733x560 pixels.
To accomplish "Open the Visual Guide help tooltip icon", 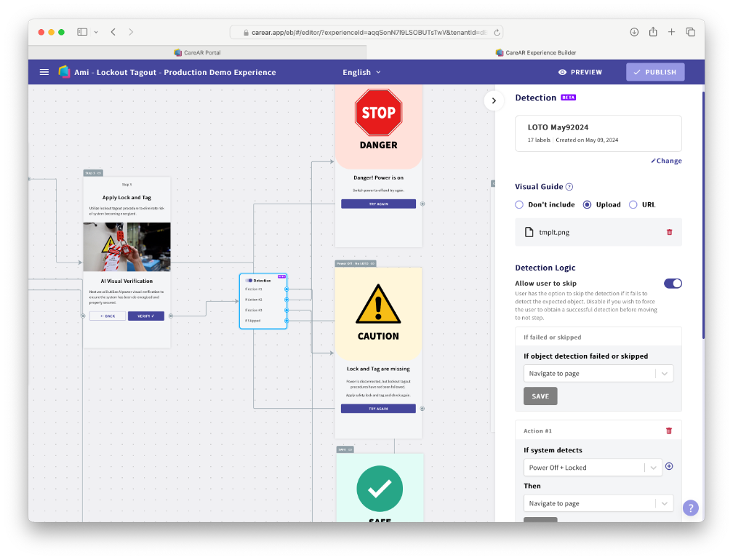I will pyautogui.click(x=569, y=187).
